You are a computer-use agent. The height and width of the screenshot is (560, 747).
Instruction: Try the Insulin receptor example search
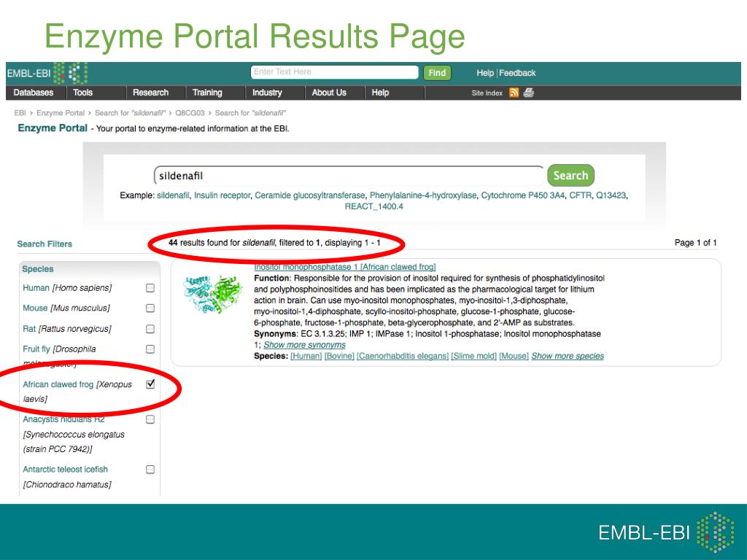pyautogui.click(x=222, y=195)
